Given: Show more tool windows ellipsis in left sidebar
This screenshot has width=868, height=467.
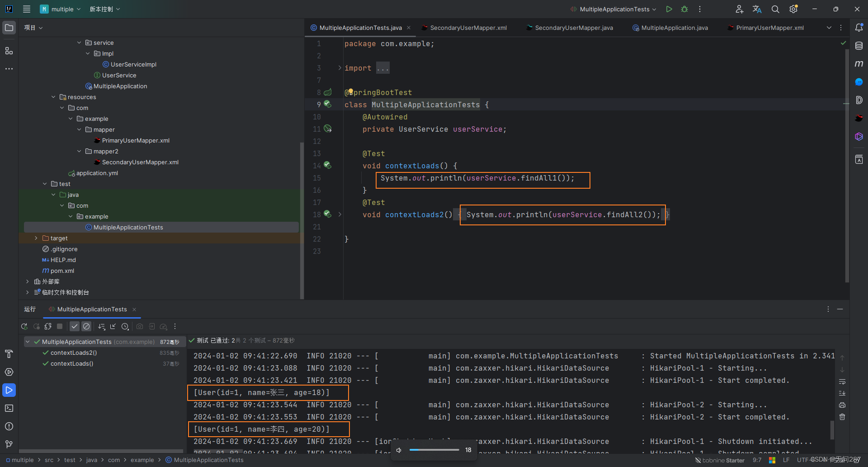Looking at the screenshot, I should coord(9,69).
